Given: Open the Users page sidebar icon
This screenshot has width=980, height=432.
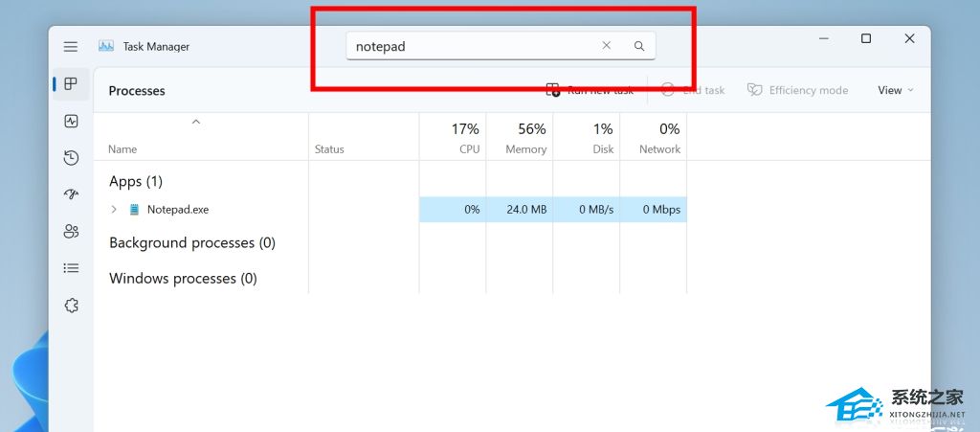Looking at the screenshot, I should pyautogui.click(x=71, y=231).
